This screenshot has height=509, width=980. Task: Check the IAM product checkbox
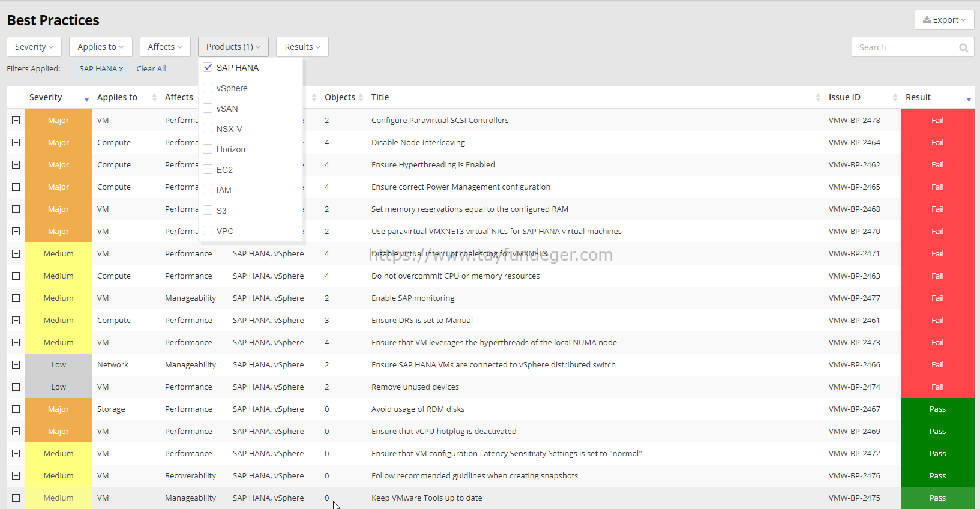point(208,190)
